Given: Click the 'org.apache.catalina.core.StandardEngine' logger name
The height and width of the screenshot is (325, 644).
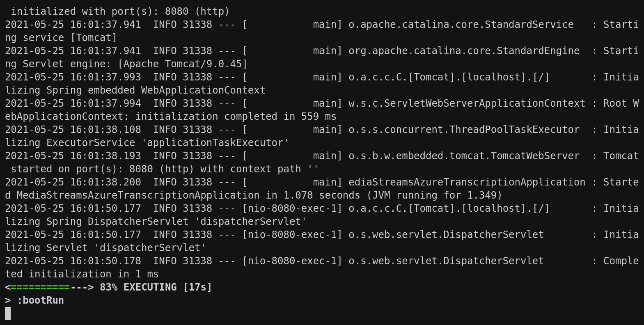Looking at the screenshot, I should pyautogui.click(x=464, y=51).
